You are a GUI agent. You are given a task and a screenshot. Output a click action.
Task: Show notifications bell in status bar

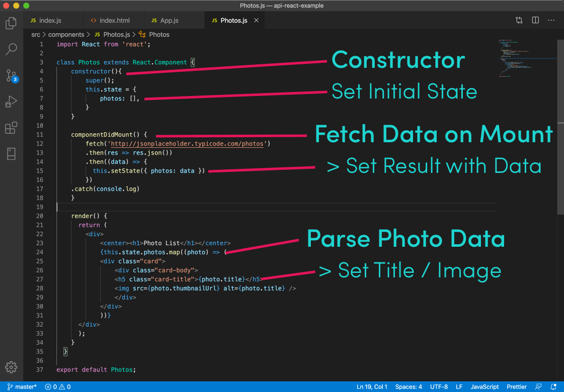[553, 386]
